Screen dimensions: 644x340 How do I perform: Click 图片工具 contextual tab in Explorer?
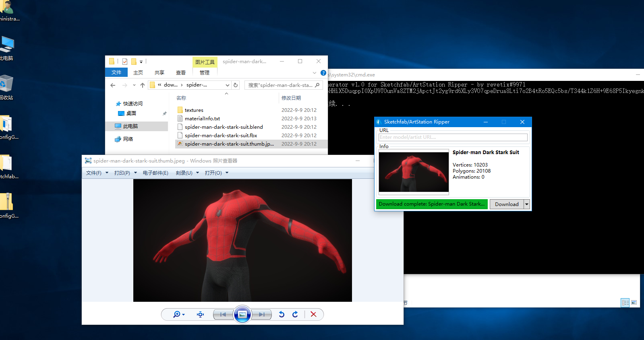tap(205, 62)
